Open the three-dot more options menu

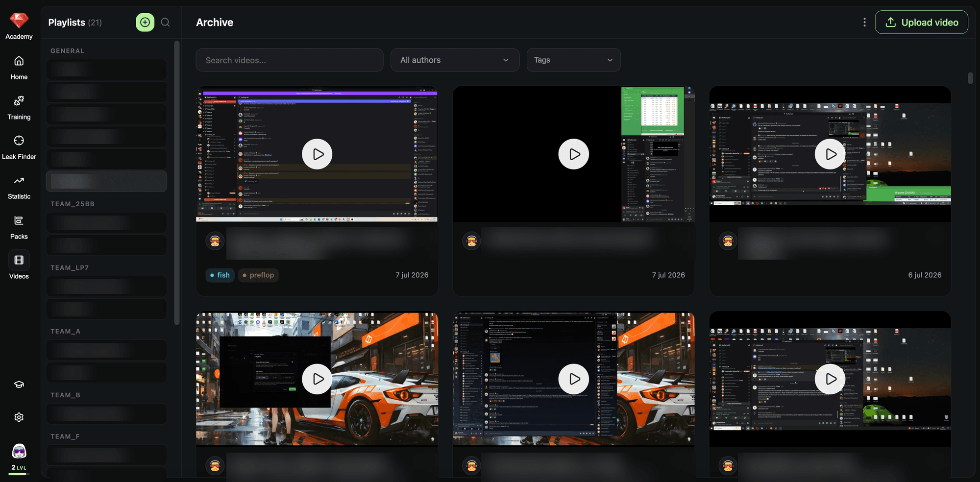click(864, 22)
